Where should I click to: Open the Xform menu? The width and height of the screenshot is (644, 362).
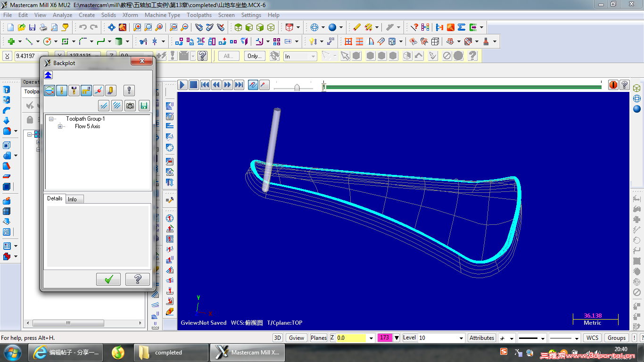[130, 15]
